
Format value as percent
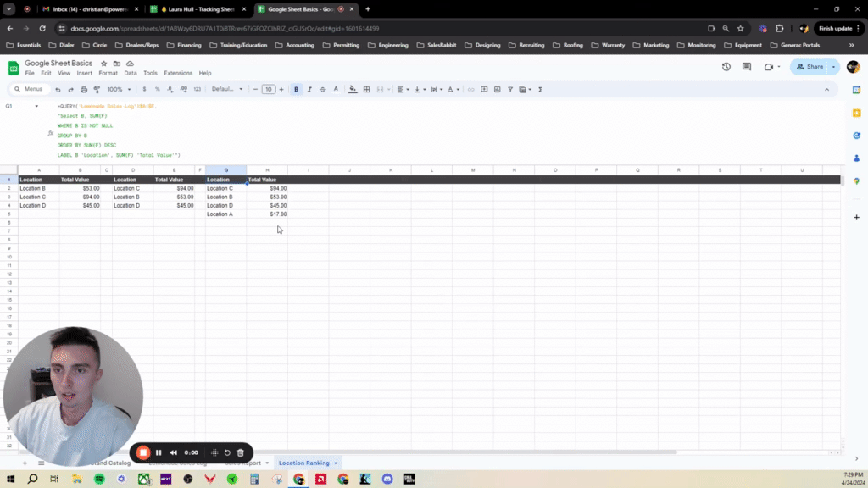point(157,89)
